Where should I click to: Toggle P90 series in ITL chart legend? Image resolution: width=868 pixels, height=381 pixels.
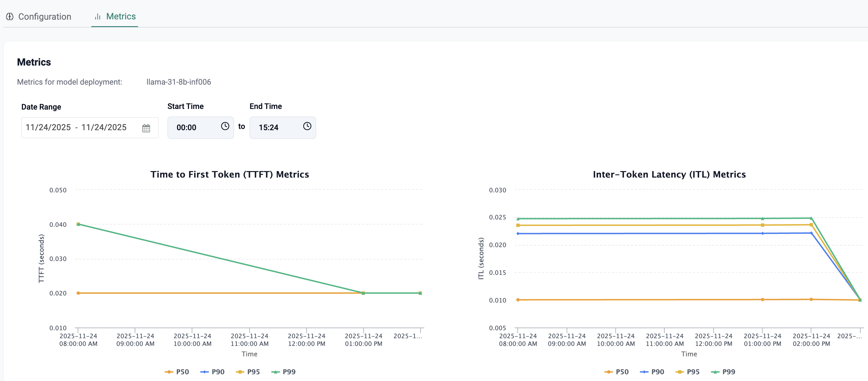[652, 371]
